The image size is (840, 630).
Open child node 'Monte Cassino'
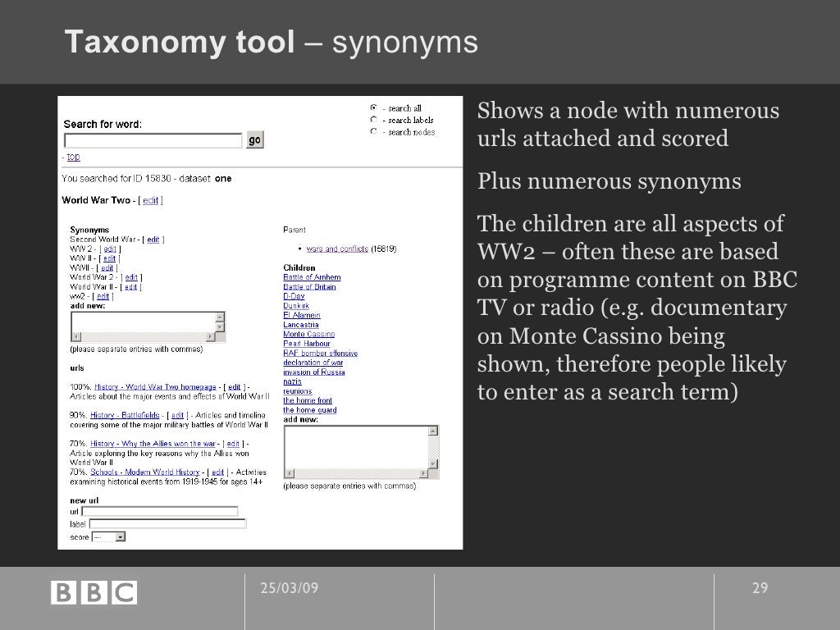click(x=308, y=334)
